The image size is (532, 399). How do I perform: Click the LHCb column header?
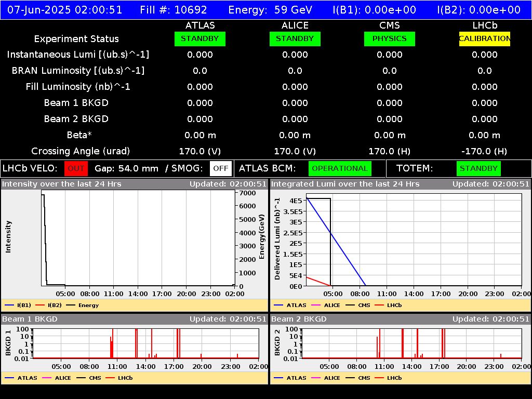pyautogui.click(x=485, y=25)
